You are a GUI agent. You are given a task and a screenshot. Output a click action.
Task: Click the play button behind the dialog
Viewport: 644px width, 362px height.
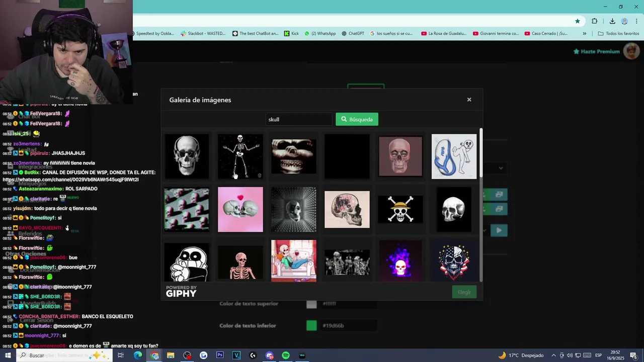(x=499, y=230)
